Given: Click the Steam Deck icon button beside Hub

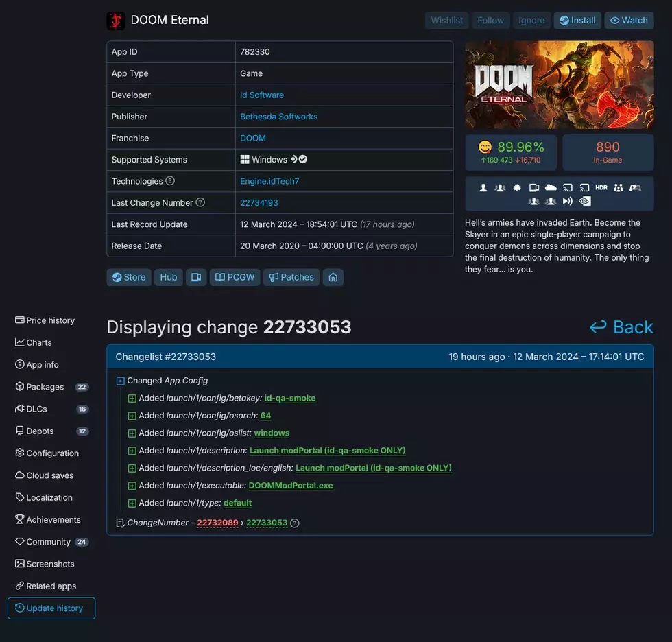Looking at the screenshot, I should (x=196, y=277).
